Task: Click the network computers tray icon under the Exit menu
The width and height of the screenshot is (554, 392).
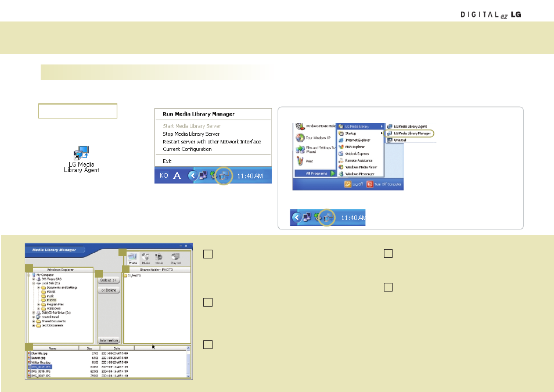Action: pyautogui.click(x=203, y=175)
